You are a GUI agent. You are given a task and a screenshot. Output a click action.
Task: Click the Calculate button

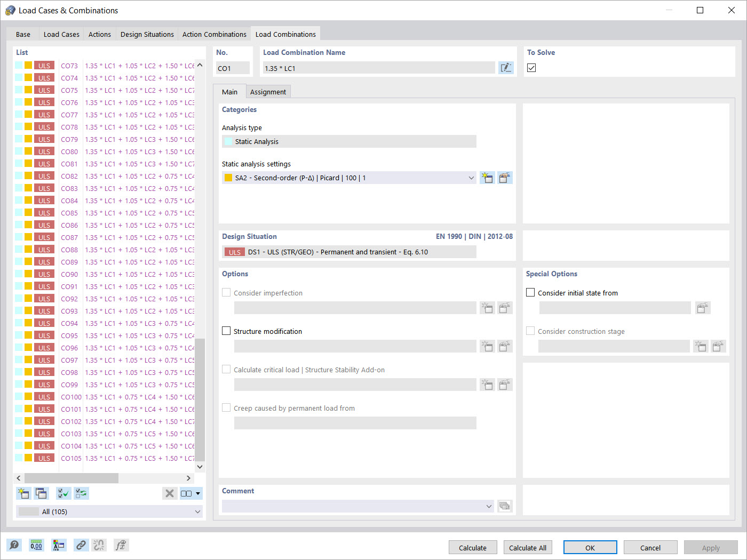[473, 548]
